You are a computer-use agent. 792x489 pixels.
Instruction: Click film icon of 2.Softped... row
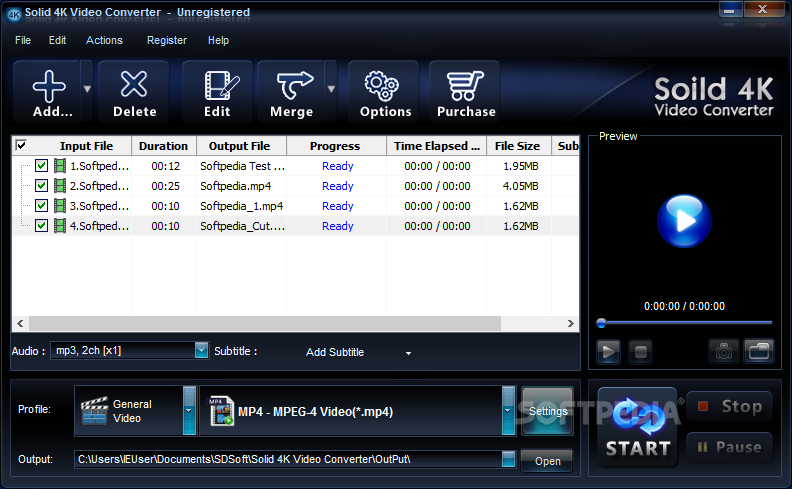[x=60, y=186]
